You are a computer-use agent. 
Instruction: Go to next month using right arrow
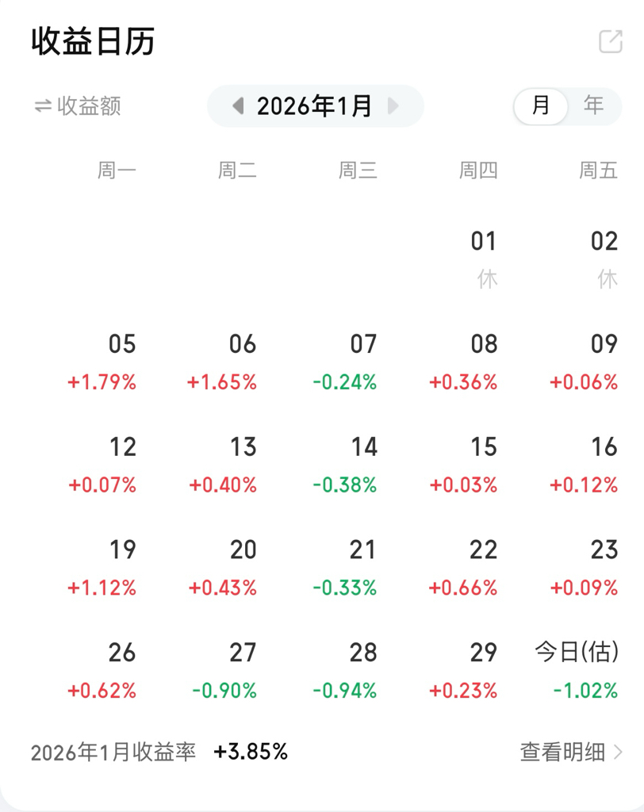point(393,105)
